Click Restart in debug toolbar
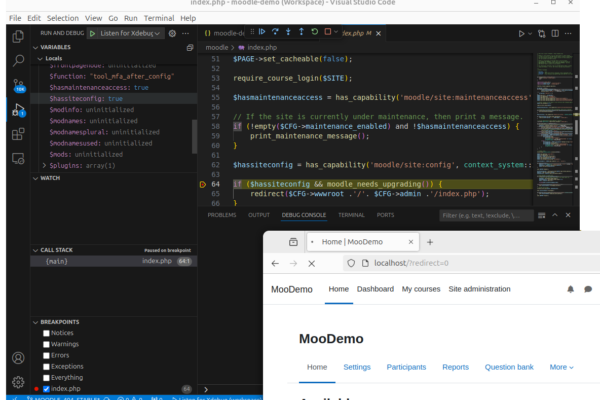Viewport: 600px width, 400px height. pyautogui.click(x=315, y=32)
